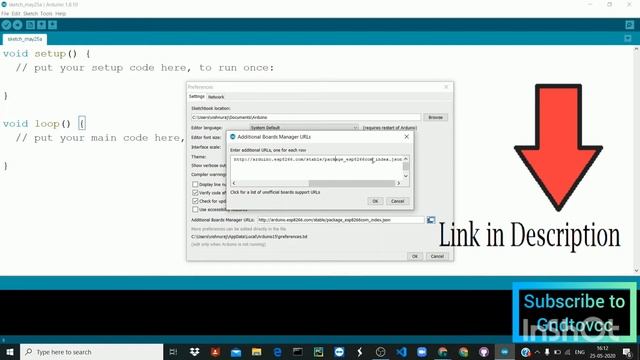This screenshot has width=640, height=360.
Task: Click inside the additional URLs text area
Action: click(316, 167)
